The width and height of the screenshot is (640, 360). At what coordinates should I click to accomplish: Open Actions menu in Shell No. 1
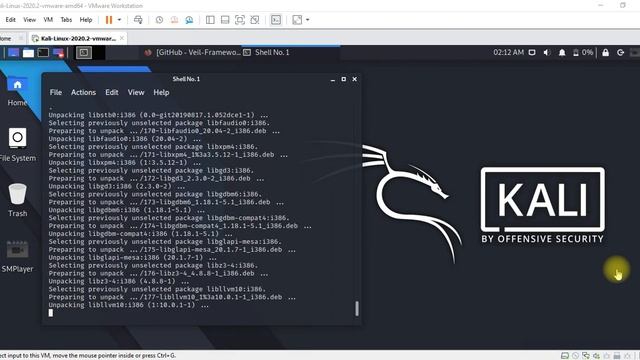[x=83, y=92]
